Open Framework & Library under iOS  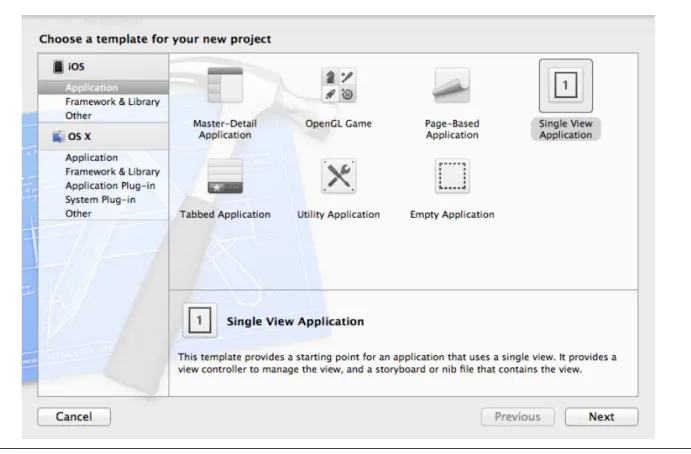click(112, 101)
